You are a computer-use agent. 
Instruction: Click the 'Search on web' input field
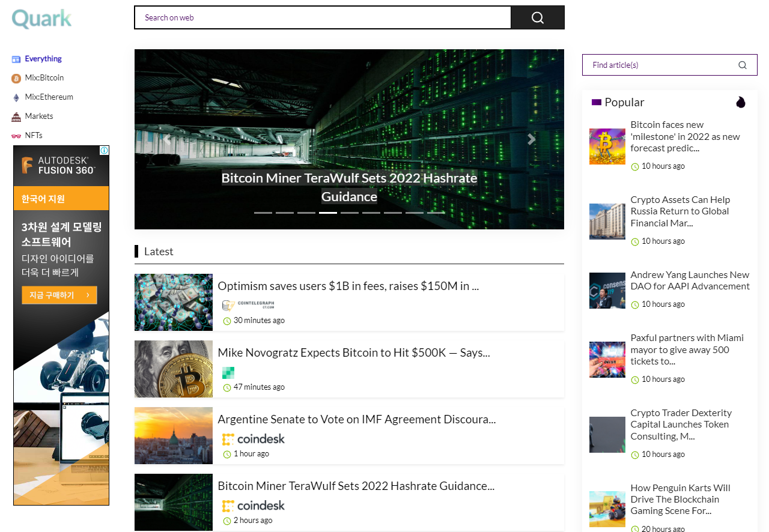(323, 17)
